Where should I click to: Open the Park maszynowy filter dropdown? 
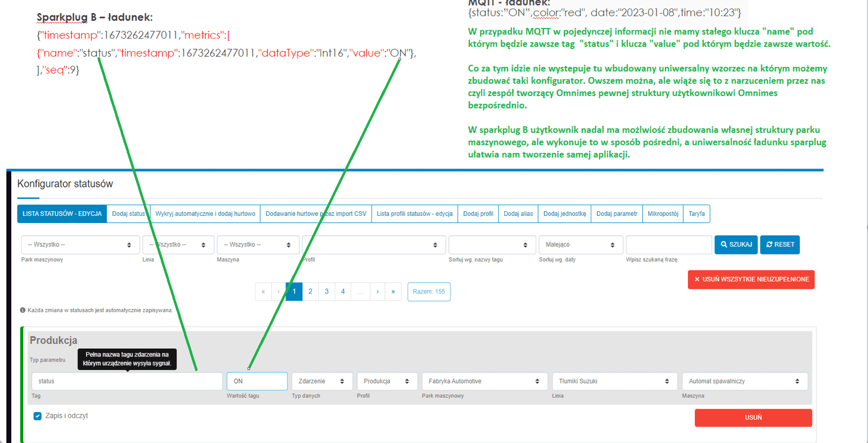pyautogui.click(x=81, y=244)
